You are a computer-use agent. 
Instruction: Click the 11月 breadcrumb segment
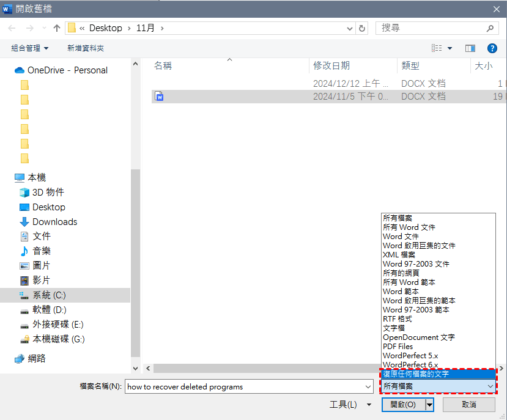145,28
